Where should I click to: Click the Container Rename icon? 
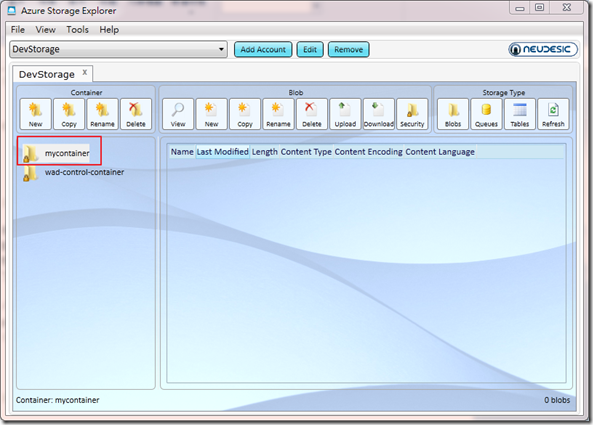(102, 114)
